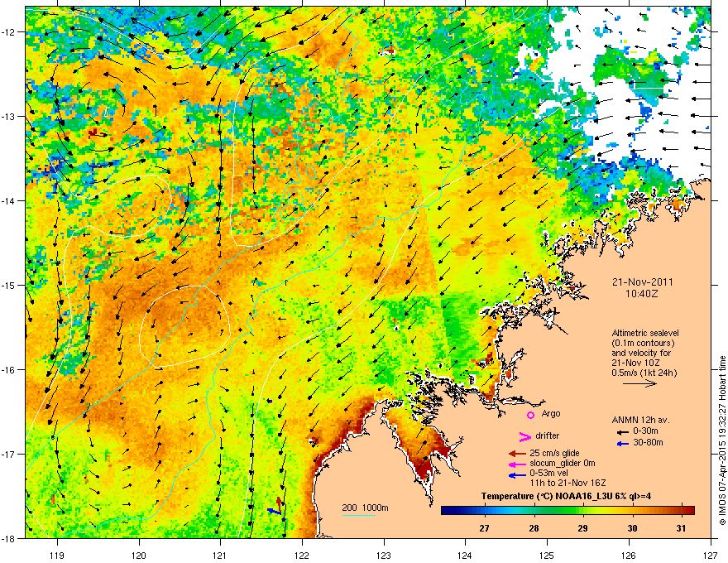The image size is (728, 563).
Task: Click the 119 longitude axis label
Action: pyautogui.click(x=57, y=555)
